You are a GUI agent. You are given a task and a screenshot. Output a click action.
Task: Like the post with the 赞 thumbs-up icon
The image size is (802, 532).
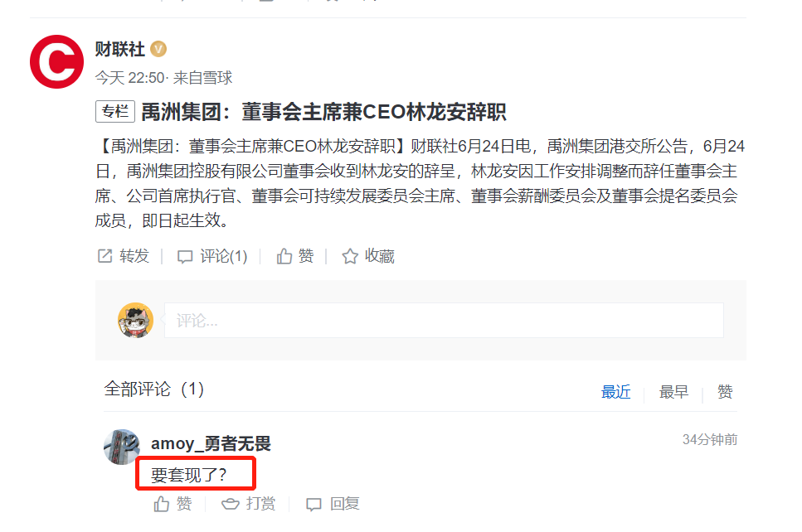tap(284, 256)
